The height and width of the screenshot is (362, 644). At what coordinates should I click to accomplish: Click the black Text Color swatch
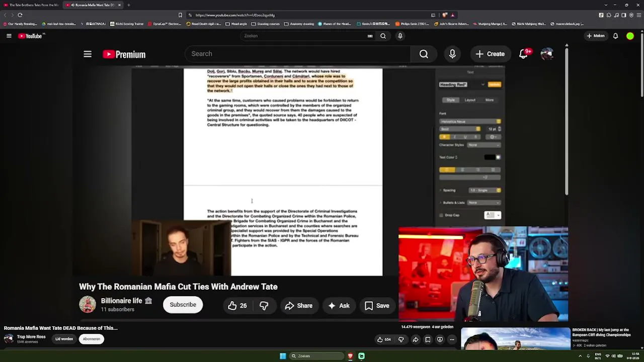[490, 157]
